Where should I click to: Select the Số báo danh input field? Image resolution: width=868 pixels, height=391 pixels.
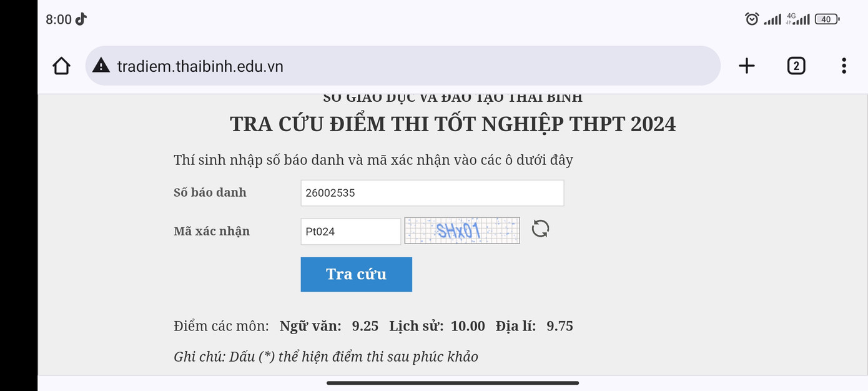tap(432, 192)
